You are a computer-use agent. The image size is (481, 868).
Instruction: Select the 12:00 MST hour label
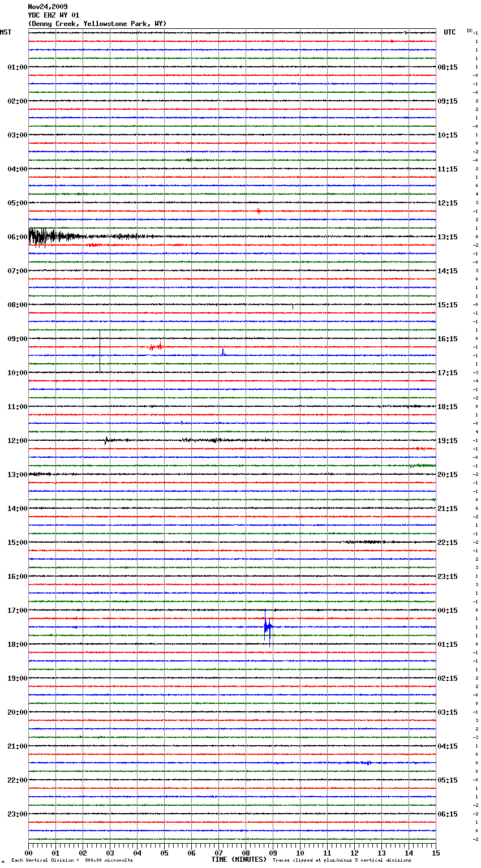18,441
